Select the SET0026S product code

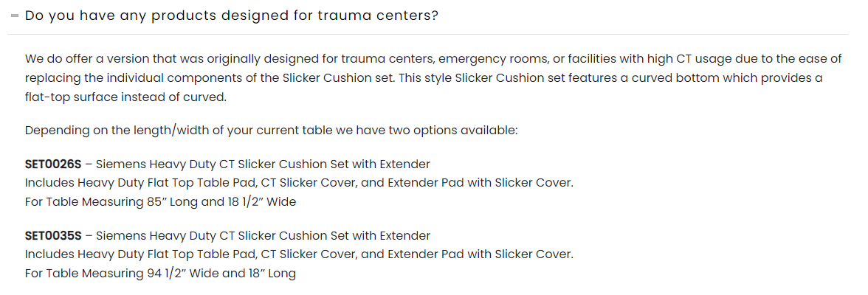[x=52, y=164]
